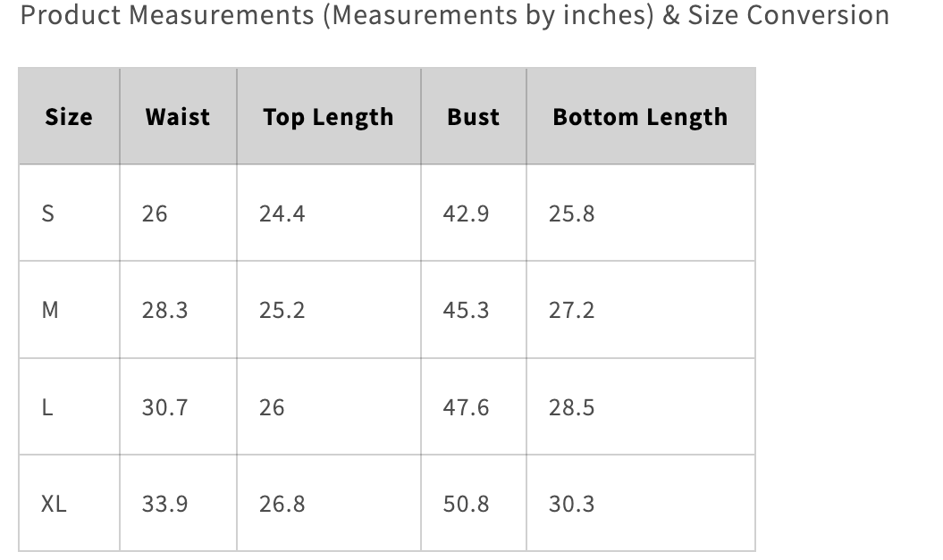The image size is (943, 560).
Task: Click the 24.4 top length cell
Action: tap(282, 213)
